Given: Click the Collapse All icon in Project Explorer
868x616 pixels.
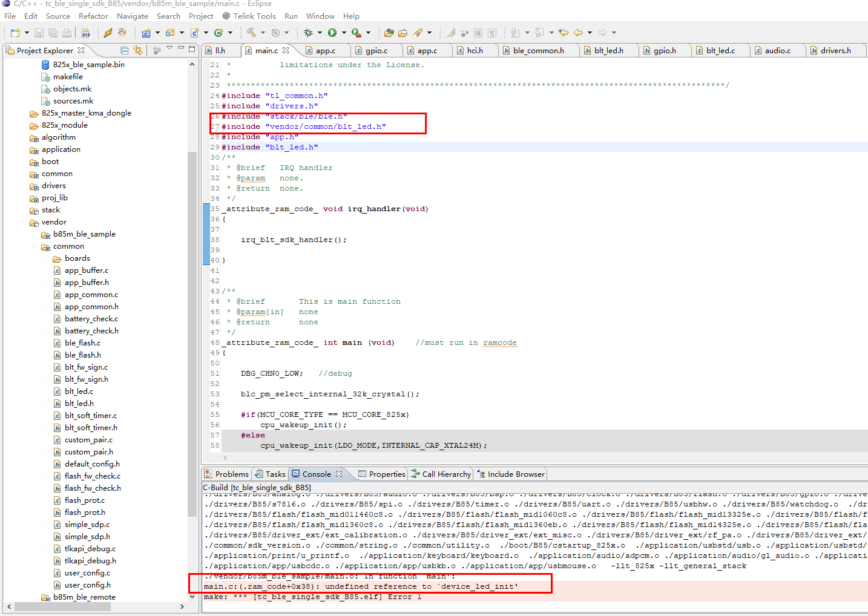Looking at the screenshot, I should coord(124,50).
